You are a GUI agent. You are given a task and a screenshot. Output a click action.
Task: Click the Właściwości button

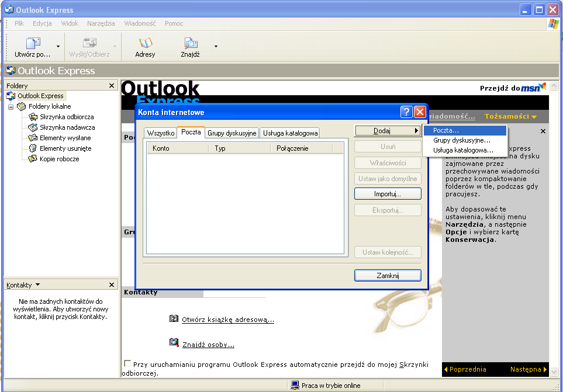coord(388,163)
